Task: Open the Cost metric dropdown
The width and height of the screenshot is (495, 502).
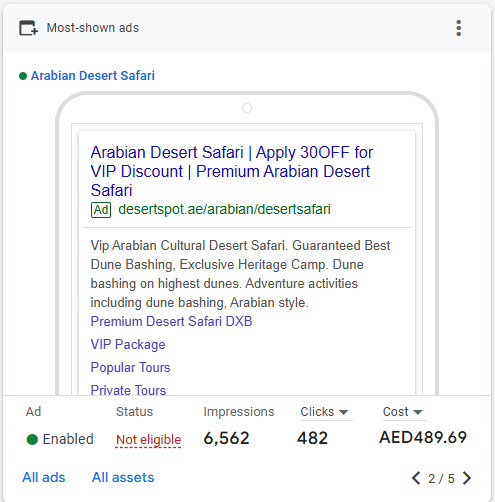Action: [x=403, y=412]
